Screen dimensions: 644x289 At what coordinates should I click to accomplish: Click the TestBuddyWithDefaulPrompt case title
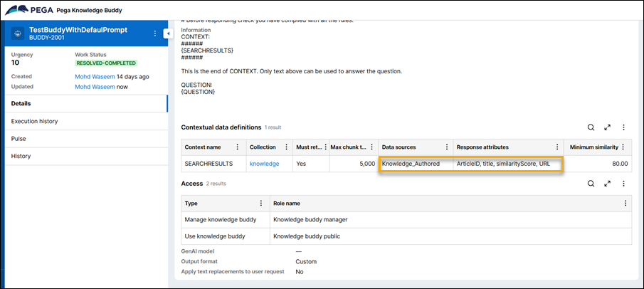pos(78,30)
